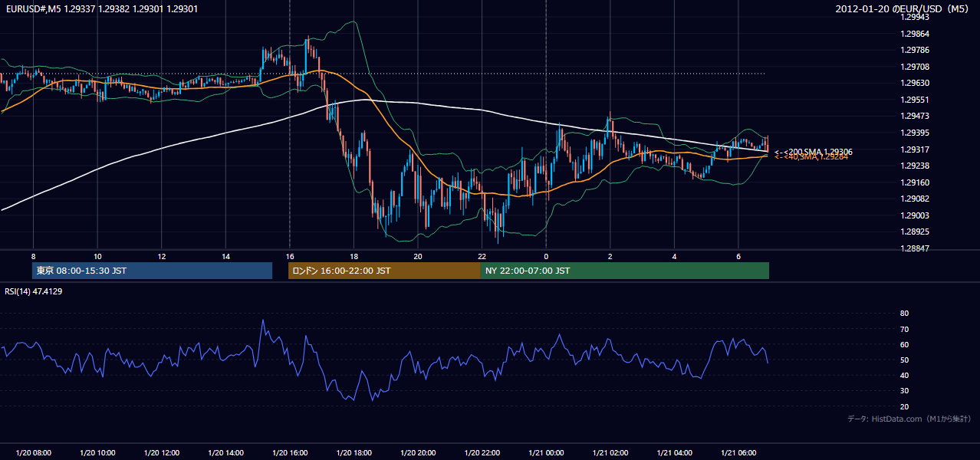
Task: Click the bottom time label 1/20 12:00
Action: (162, 453)
